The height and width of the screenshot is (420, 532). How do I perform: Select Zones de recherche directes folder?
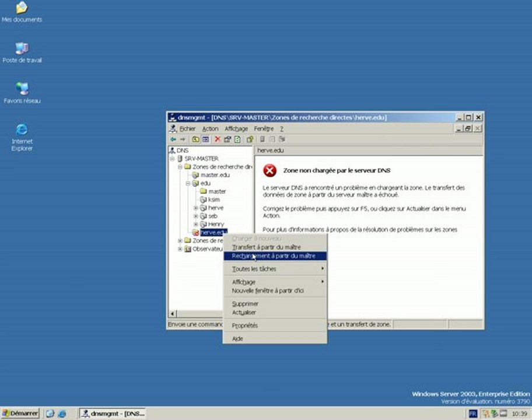[222, 167]
